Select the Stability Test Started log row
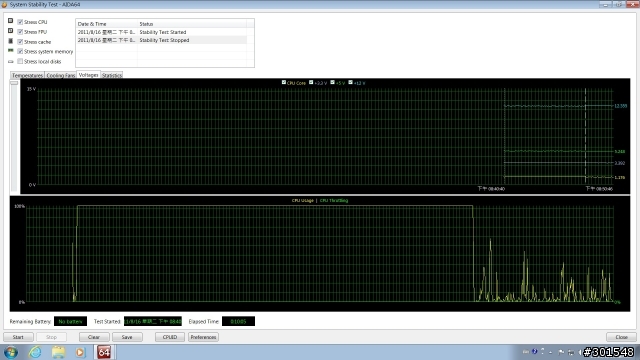640x360 pixels. click(x=161, y=32)
